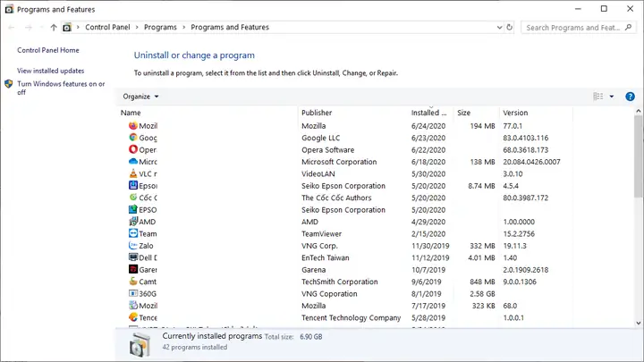Select the Mozilla 68.0 maintenance icon
Image resolution: width=644 pixels, height=362 pixels.
point(133,305)
